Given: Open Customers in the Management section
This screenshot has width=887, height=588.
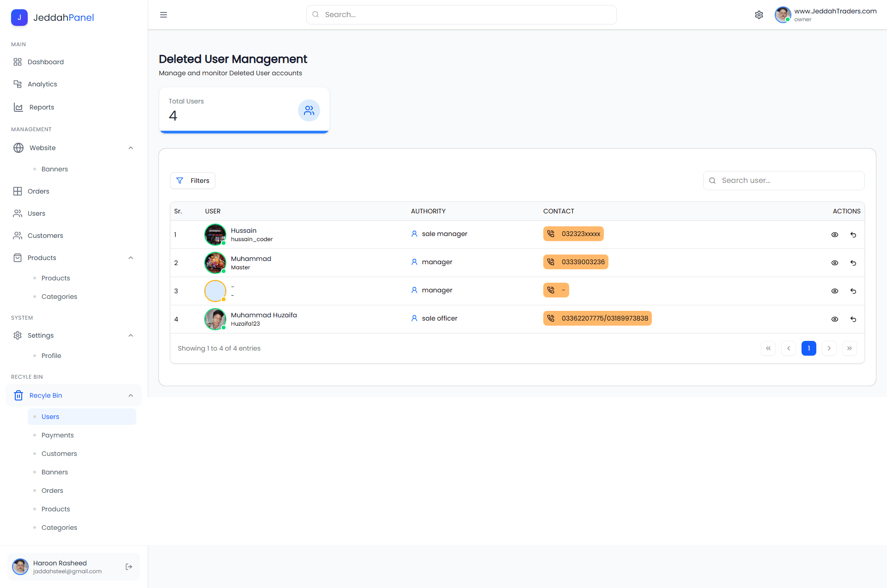Looking at the screenshot, I should [x=73, y=236].
